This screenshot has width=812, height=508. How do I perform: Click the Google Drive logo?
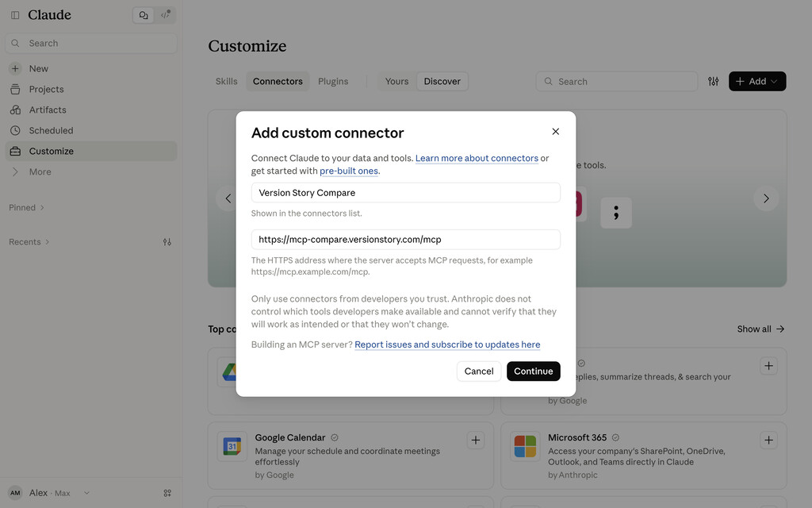tap(228, 371)
